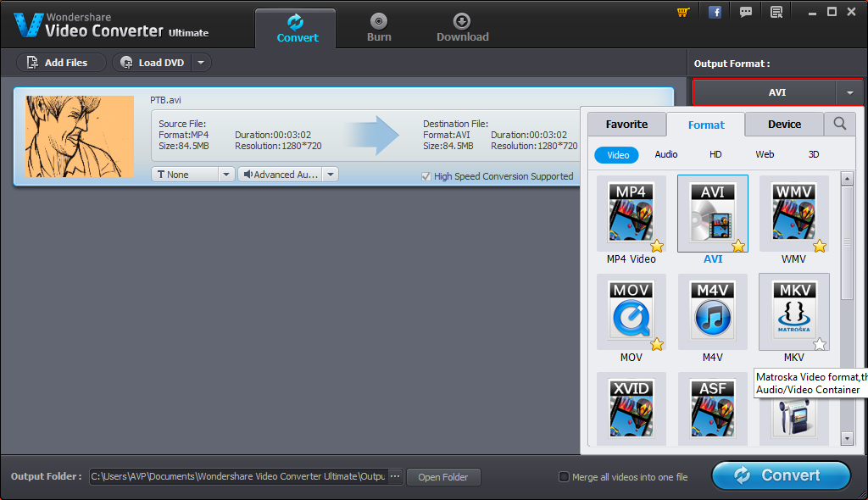Screen dimensions: 868x500
Task: Select the MP4 Video format icon
Action: point(631,214)
